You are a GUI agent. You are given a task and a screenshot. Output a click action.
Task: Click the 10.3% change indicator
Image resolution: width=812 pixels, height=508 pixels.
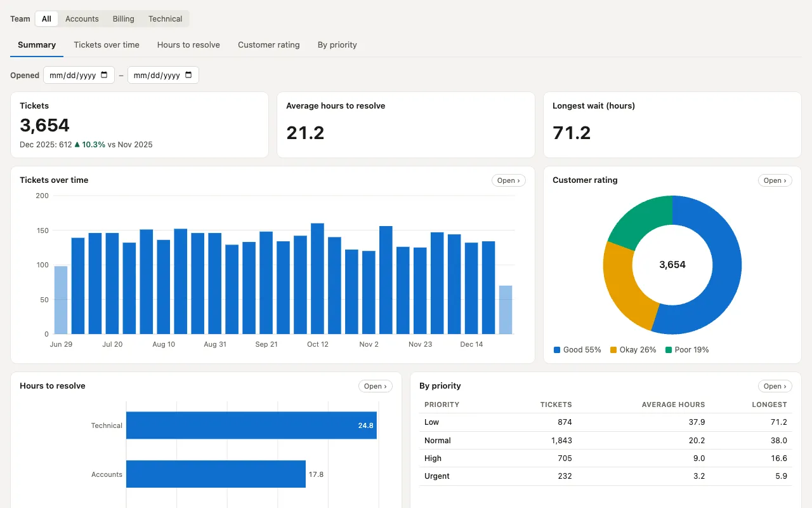click(90, 145)
